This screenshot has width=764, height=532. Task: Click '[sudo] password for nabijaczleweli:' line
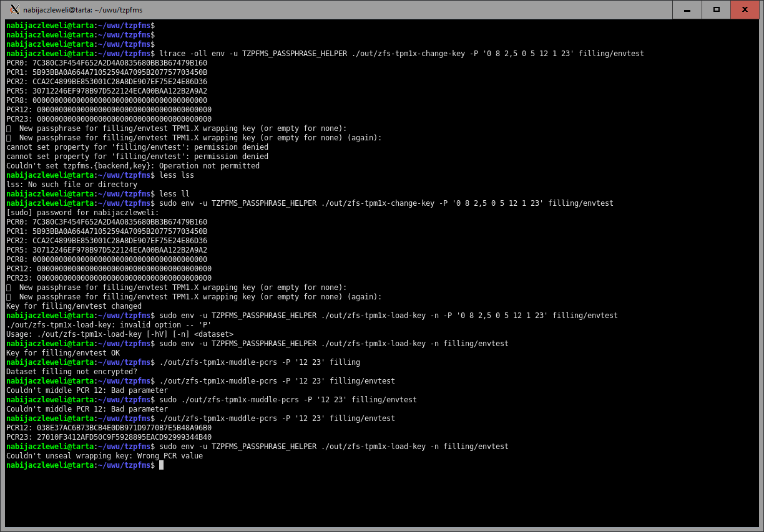point(82,213)
